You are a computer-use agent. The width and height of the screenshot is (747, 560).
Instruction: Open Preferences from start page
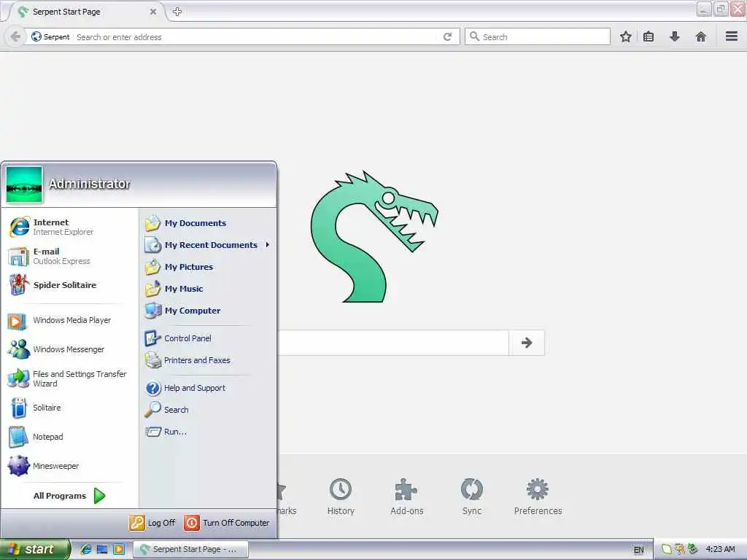pyautogui.click(x=538, y=497)
